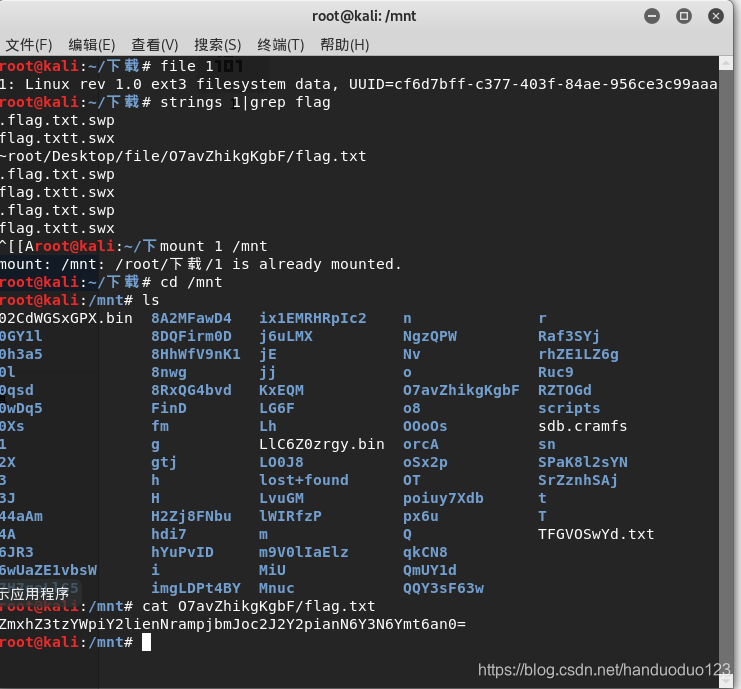The width and height of the screenshot is (741, 689).
Task: Click the m9V0lIaElz directory name
Action: [x=303, y=552]
